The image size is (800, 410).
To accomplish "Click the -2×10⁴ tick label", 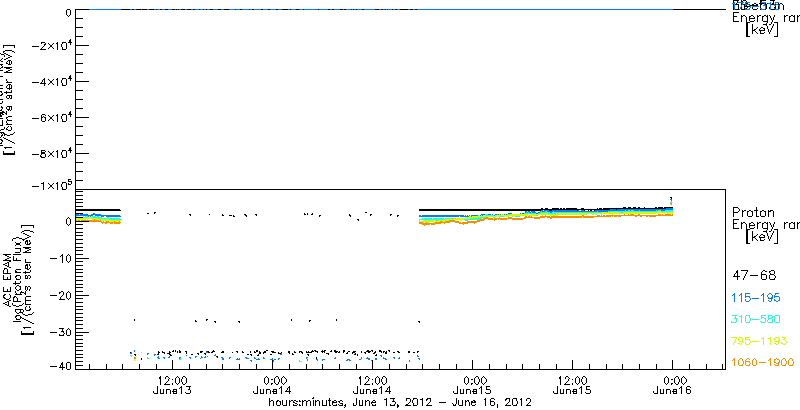I will (51, 46).
